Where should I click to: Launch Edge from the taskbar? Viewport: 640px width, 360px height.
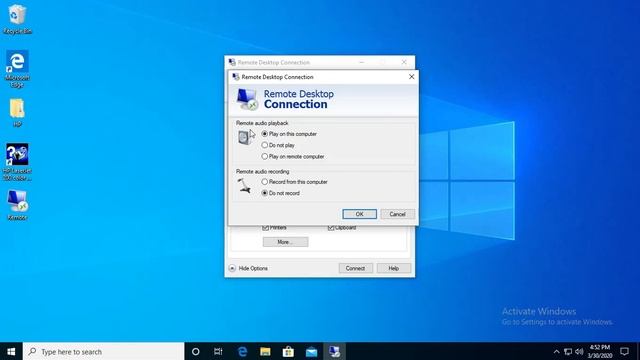tap(242, 351)
